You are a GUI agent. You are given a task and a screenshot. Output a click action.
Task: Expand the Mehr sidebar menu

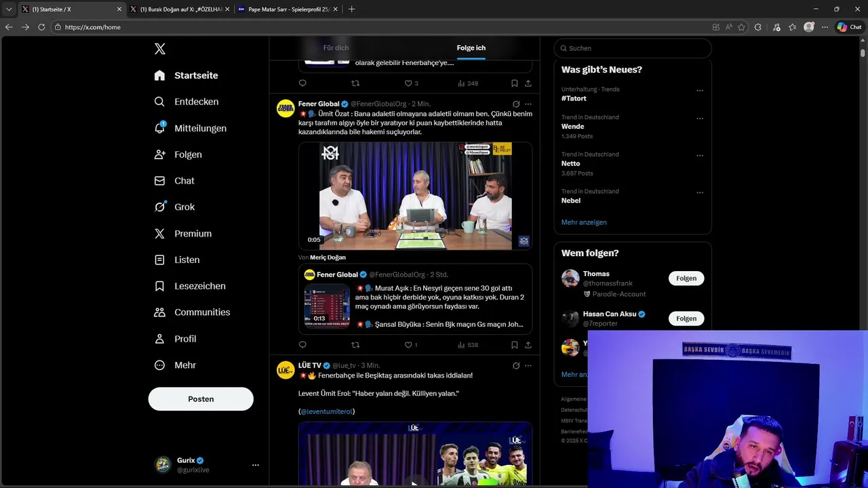[x=176, y=365]
